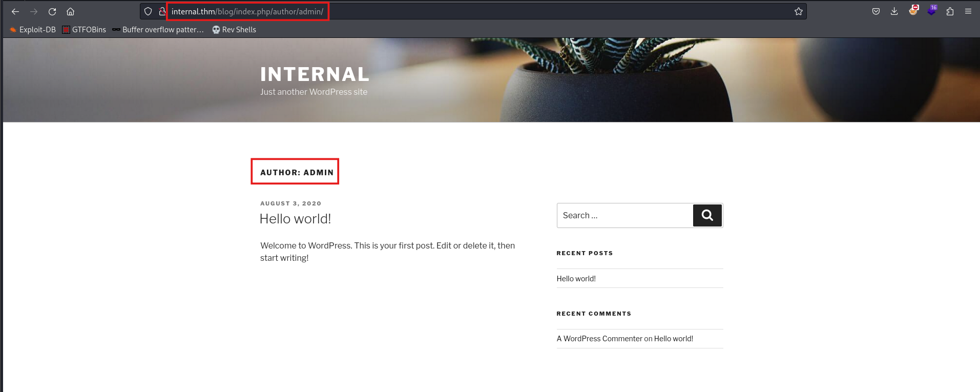This screenshot has height=392, width=980.
Task: Open the downloads panel
Action: point(894,11)
